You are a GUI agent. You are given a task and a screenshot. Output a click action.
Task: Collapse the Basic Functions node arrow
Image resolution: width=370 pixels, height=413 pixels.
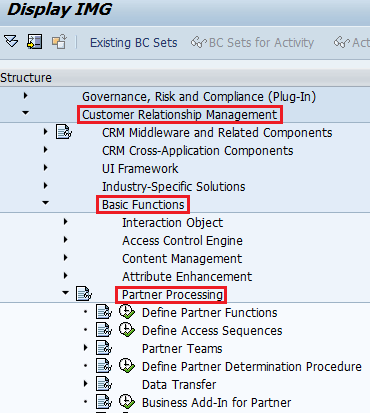45,203
